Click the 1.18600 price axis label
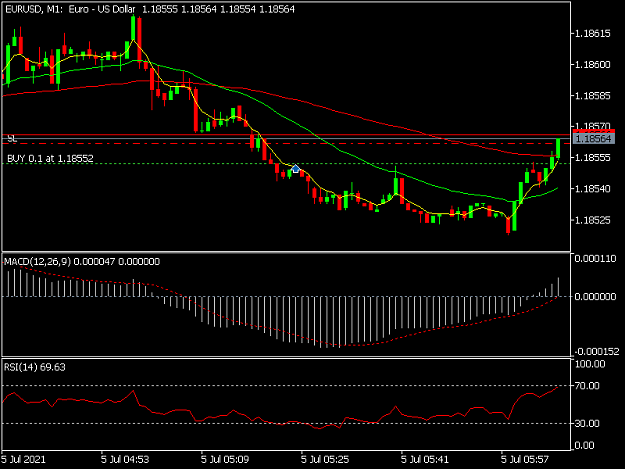Viewport: 625px width, 469px height. pyautogui.click(x=593, y=65)
